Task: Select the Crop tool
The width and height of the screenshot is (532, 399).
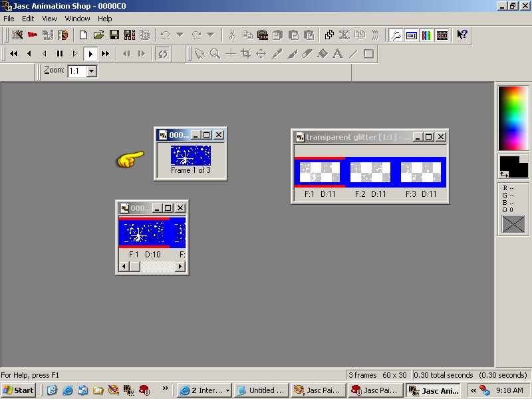Action: (245, 54)
